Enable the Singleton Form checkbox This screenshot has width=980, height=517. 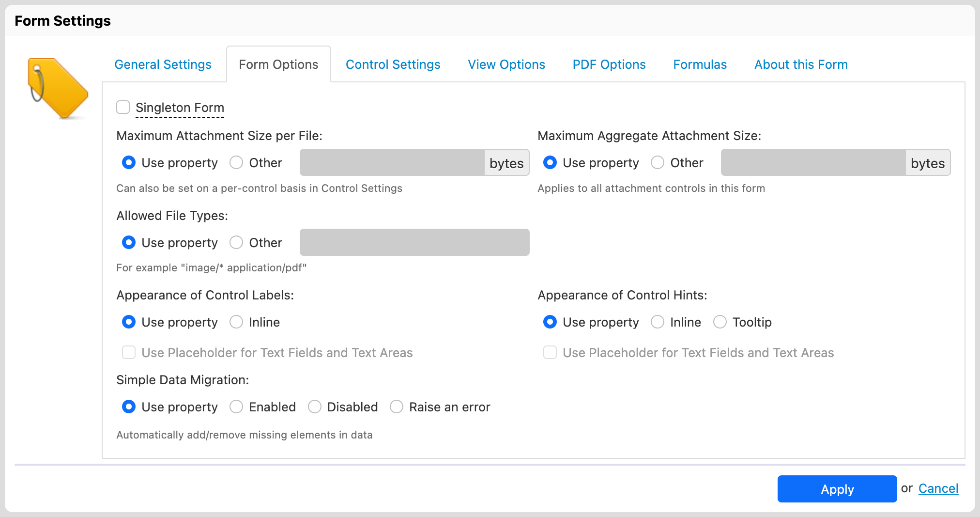tap(123, 107)
